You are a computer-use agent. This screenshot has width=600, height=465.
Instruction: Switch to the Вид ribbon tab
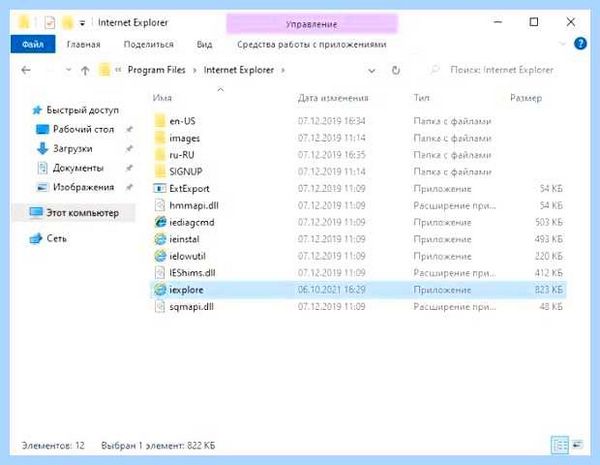point(204,44)
